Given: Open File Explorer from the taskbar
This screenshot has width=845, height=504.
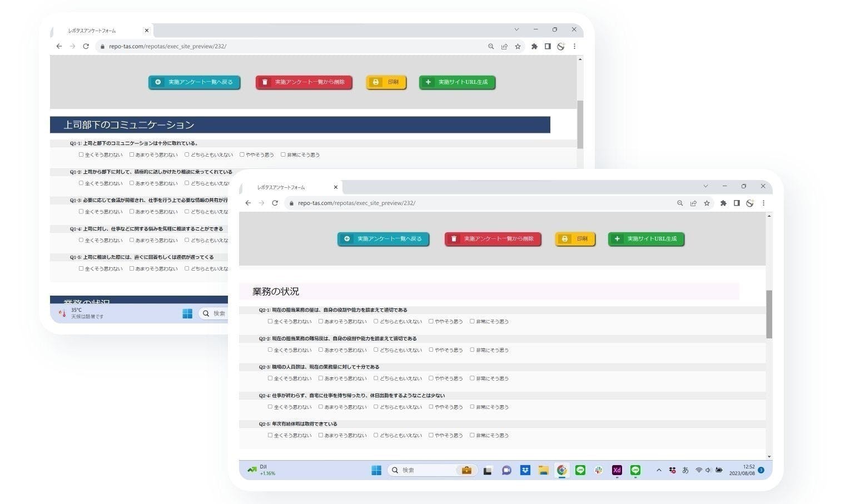Looking at the screenshot, I should (x=543, y=470).
